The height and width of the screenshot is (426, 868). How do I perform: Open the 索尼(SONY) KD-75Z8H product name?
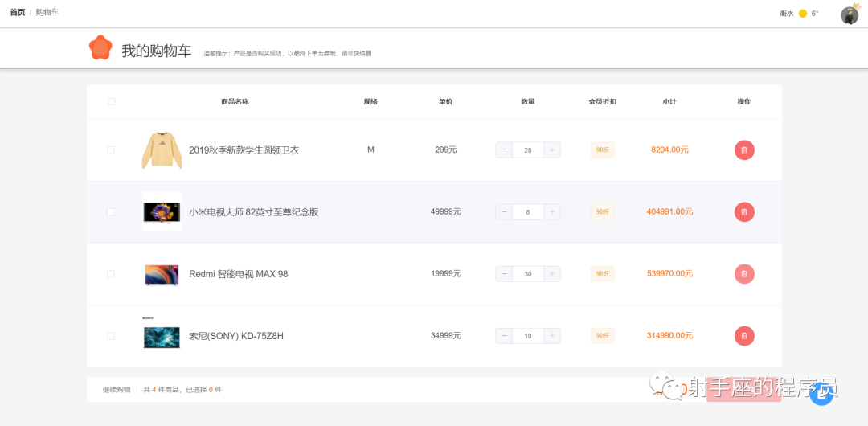coord(236,336)
